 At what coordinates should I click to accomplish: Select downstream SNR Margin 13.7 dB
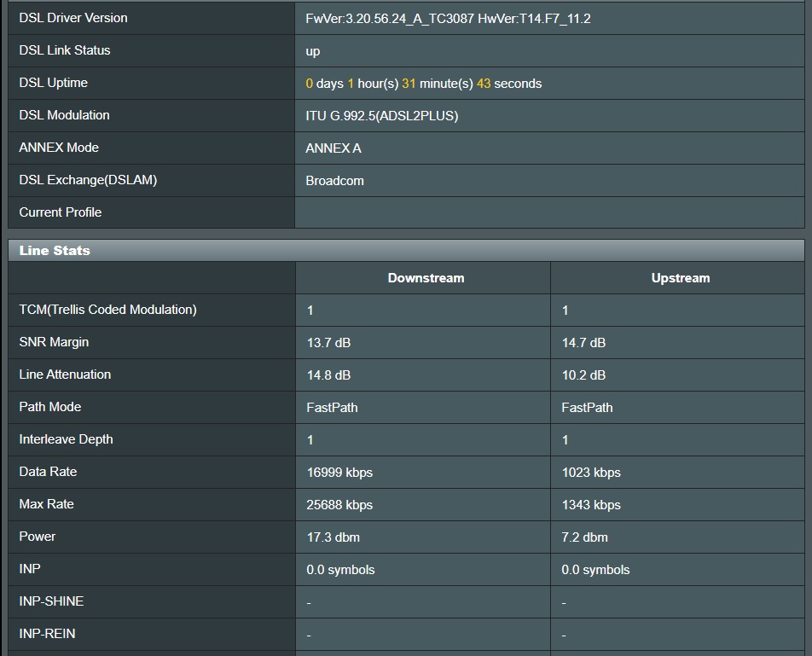point(329,343)
